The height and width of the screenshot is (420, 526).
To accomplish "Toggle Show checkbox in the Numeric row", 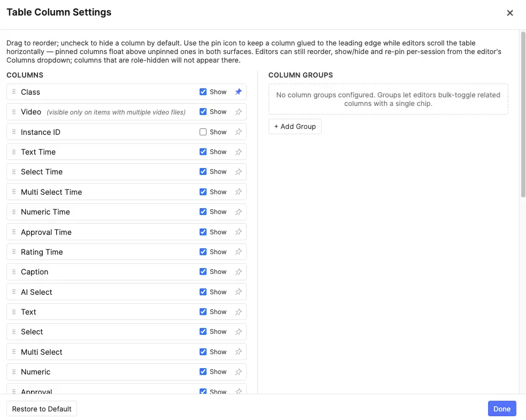I will click(x=203, y=372).
